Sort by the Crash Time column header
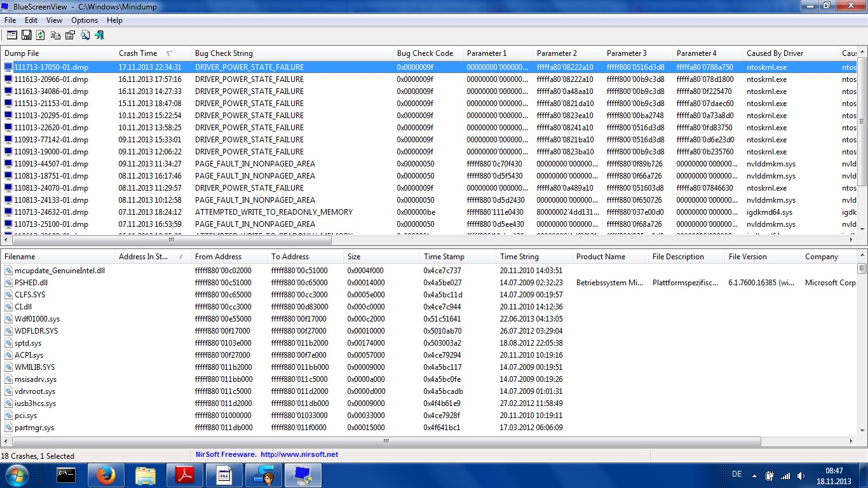868x488 pixels. [153, 53]
